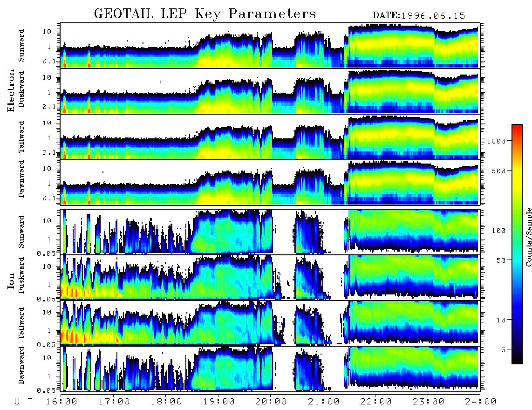Click the 21:00 time tick label
This screenshot has width=532, height=410.
point(324,402)
